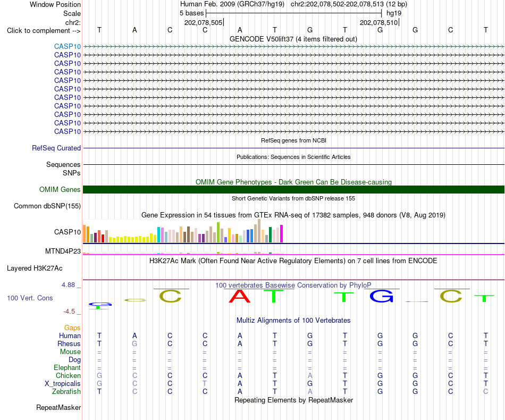Click the hg19 label beside the scale bar

tap(394, 13)
